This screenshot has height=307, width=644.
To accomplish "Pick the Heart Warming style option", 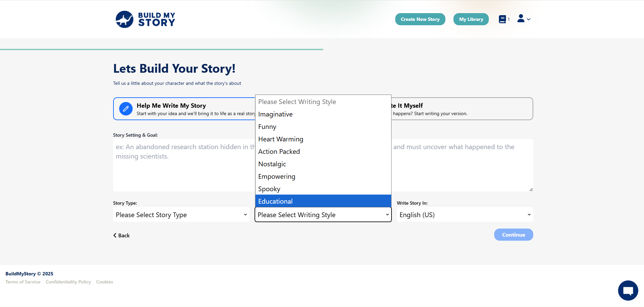I will [281, 139].
